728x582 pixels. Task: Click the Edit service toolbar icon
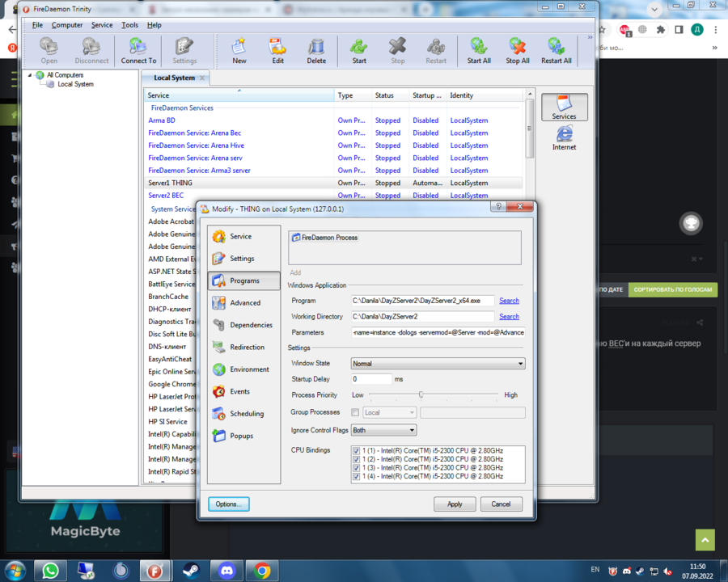277,51
